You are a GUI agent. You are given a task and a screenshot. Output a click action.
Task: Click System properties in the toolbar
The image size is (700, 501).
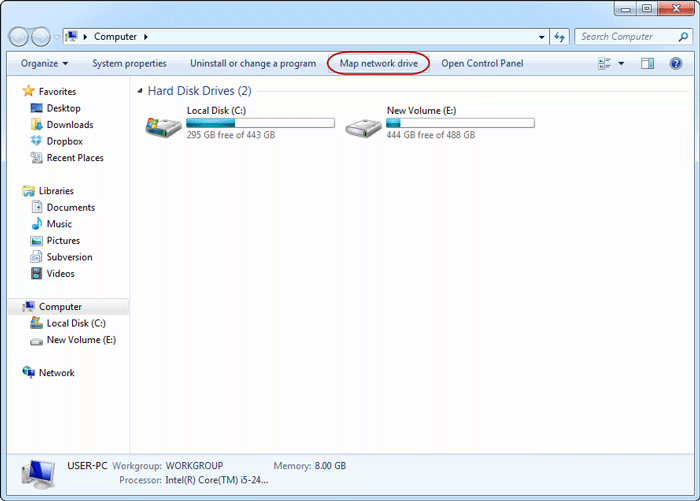click(x=129, y=63)
